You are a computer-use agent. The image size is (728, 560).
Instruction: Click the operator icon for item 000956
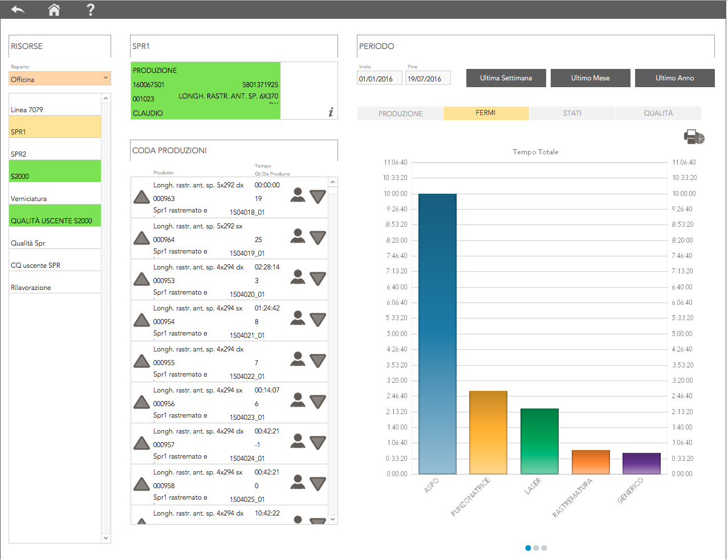tap(298, 400)
